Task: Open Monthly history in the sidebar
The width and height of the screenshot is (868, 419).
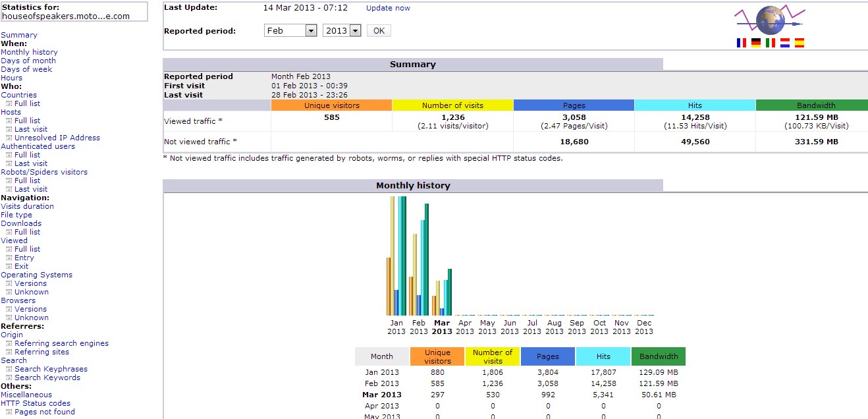Action: [x=29, y=52]
